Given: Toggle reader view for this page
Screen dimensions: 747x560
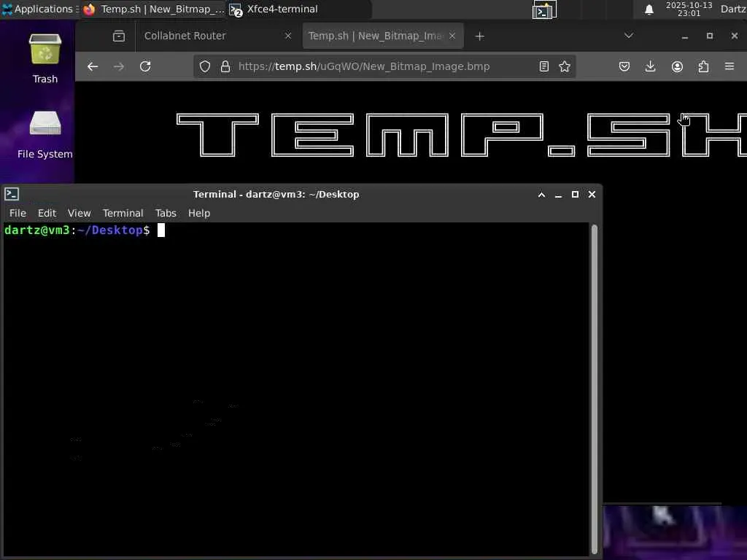Looking at the screenshot, I should 543,66.
